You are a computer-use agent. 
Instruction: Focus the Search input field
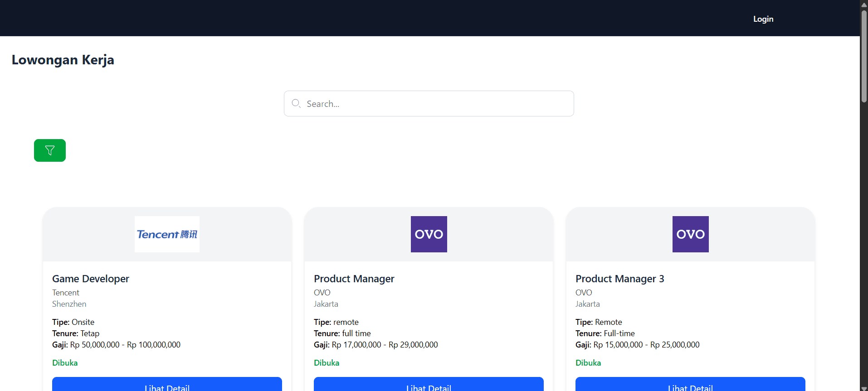click(x=429, y=104)
